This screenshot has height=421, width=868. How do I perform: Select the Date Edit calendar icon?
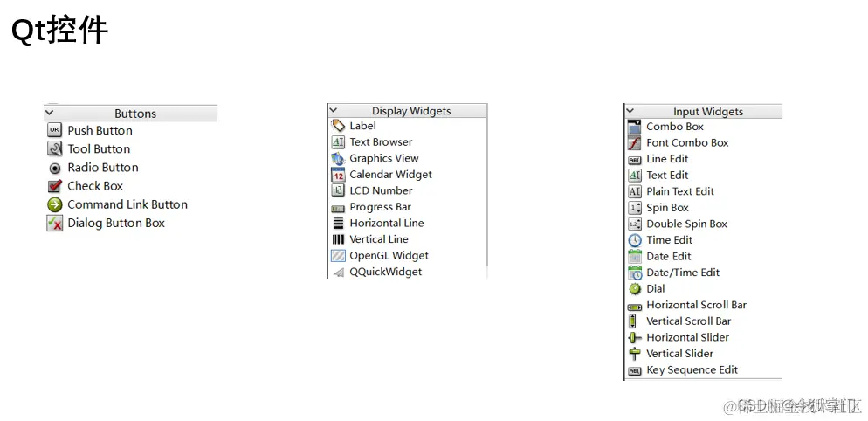tap(634, 257)
